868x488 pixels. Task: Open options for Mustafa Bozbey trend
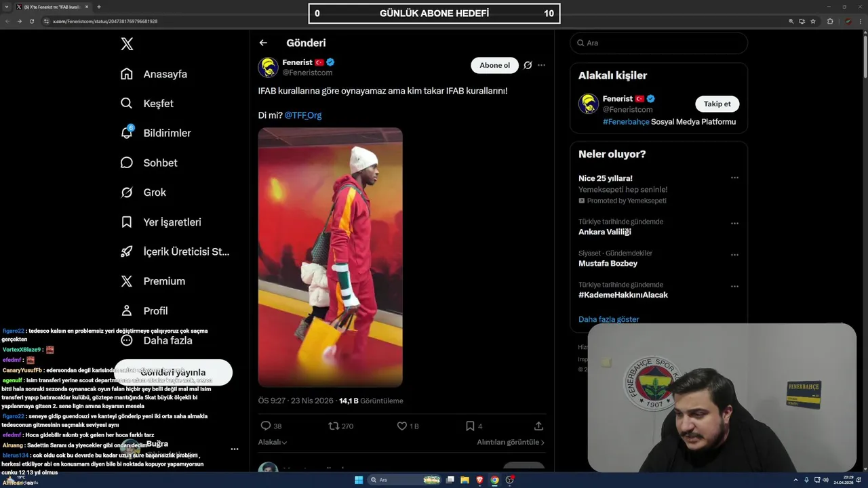(734, 255)
